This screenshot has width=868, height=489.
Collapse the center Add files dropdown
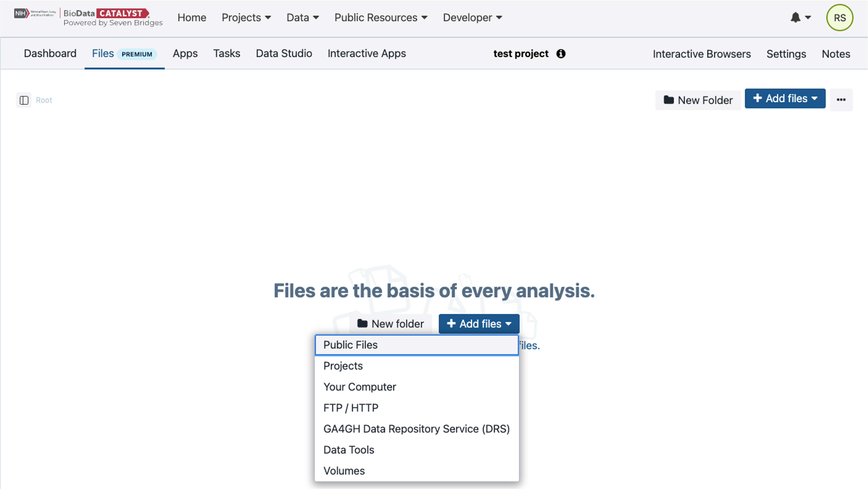coord(479,324)
